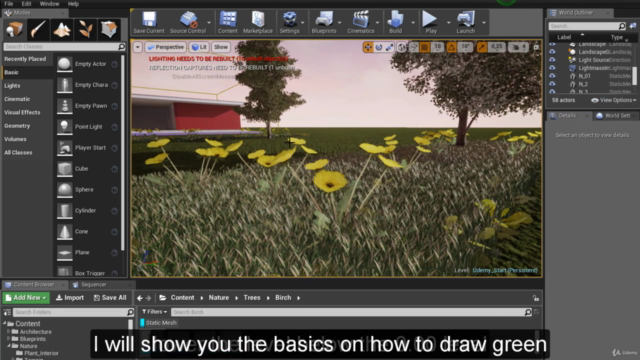
Task: Toggle the Lit view mode button
Action: coord(199,47)
